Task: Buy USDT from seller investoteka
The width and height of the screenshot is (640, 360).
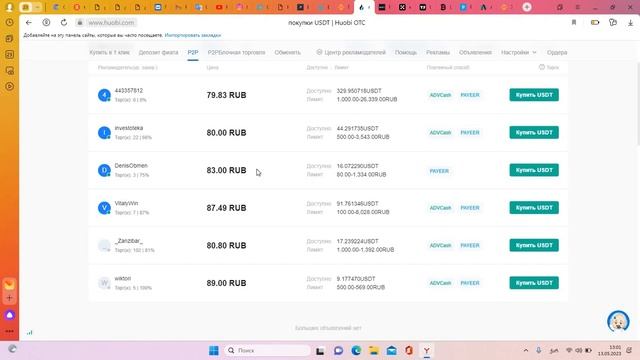Action: pyautogui.click(x=534, y=132)
